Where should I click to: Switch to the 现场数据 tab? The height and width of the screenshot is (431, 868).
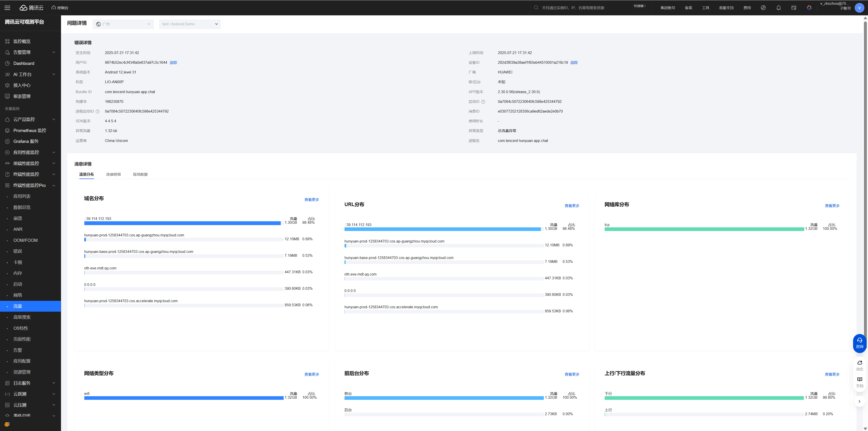[x=140, y=174]
